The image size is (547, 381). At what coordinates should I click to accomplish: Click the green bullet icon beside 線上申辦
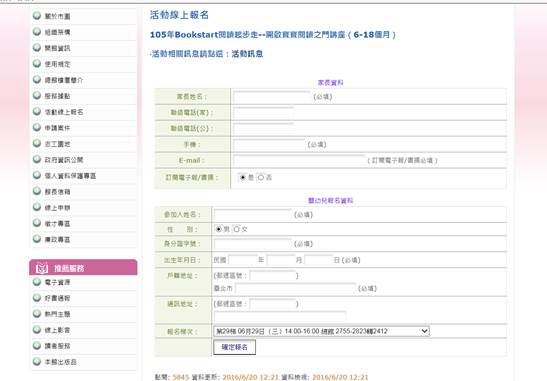[37, 207]
